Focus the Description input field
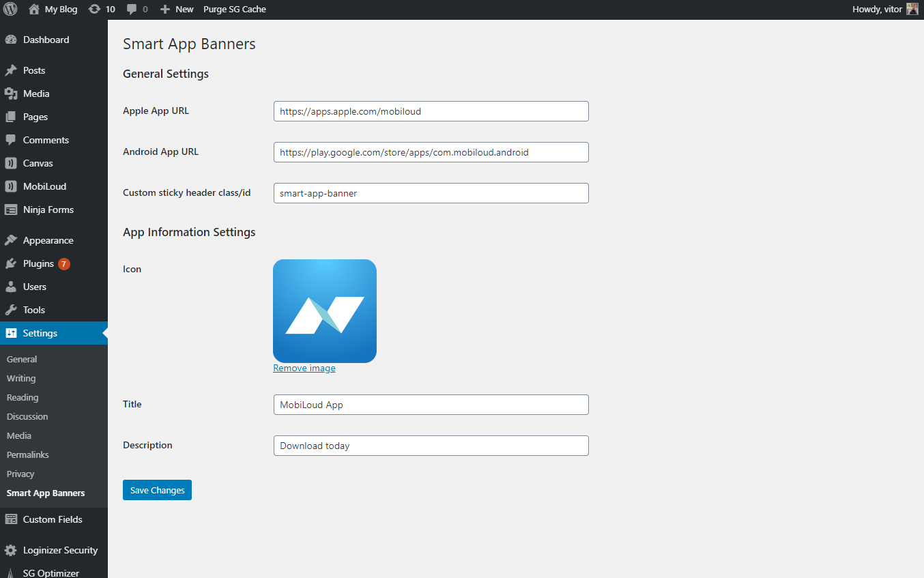The image size is (924, 578). tap(431, 446)
